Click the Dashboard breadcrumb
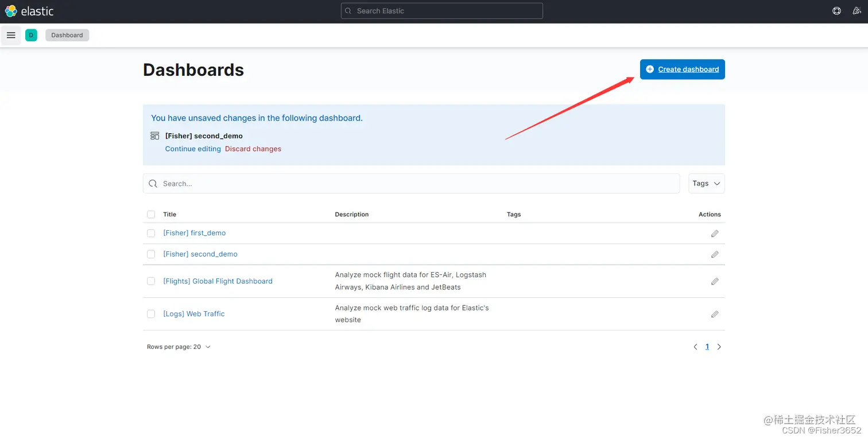The image size is (868, 438). (x=67, y=35)
